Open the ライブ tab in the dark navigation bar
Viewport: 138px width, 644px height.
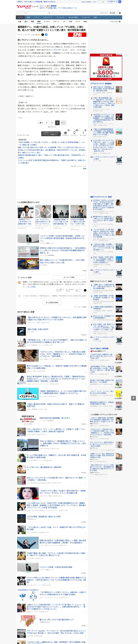[37, 17]
